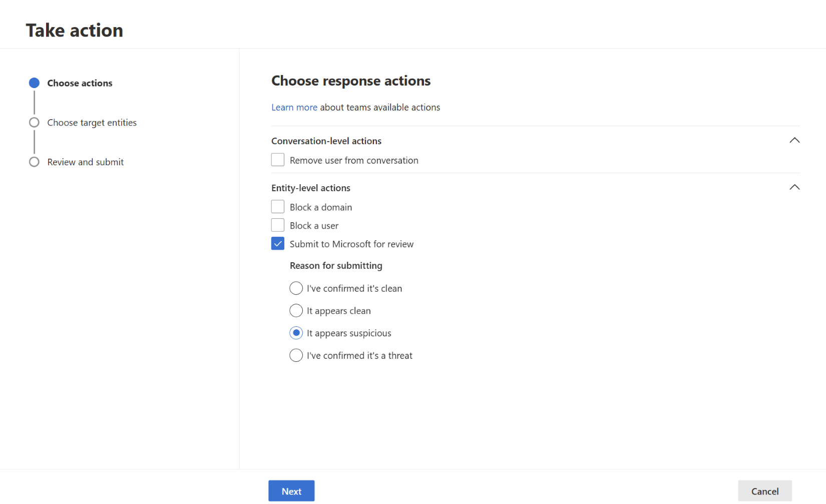Collapse Conversation-level actions section chevron

pos(794,140)
